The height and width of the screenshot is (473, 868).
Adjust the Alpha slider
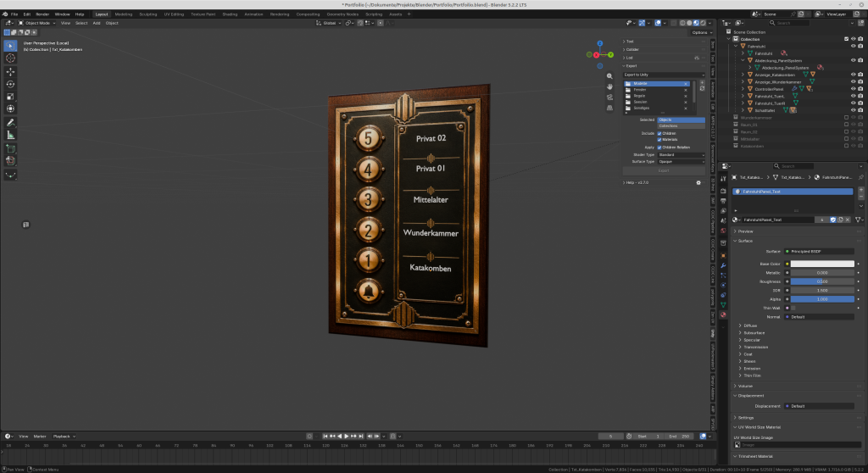[x=822, y=299]
